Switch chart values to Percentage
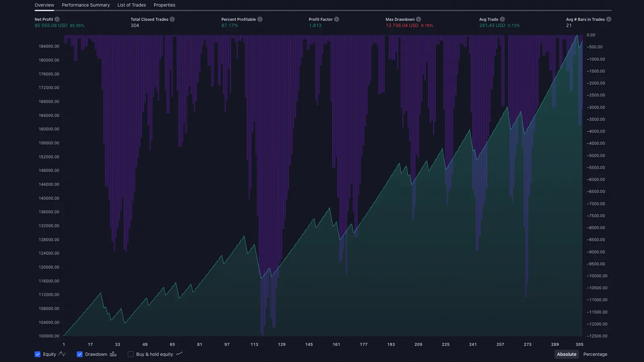Viewport: 644px width, 362px height. (595, 354)
